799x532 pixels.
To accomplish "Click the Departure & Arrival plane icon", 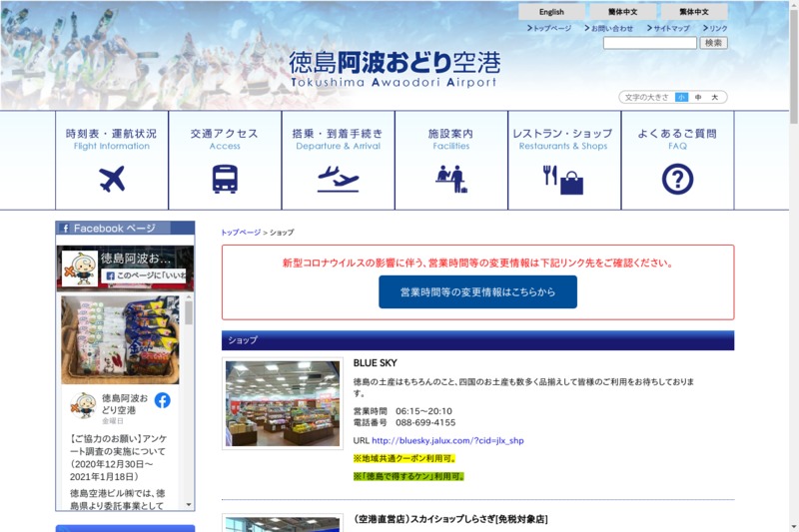I will tap(338, 180).
